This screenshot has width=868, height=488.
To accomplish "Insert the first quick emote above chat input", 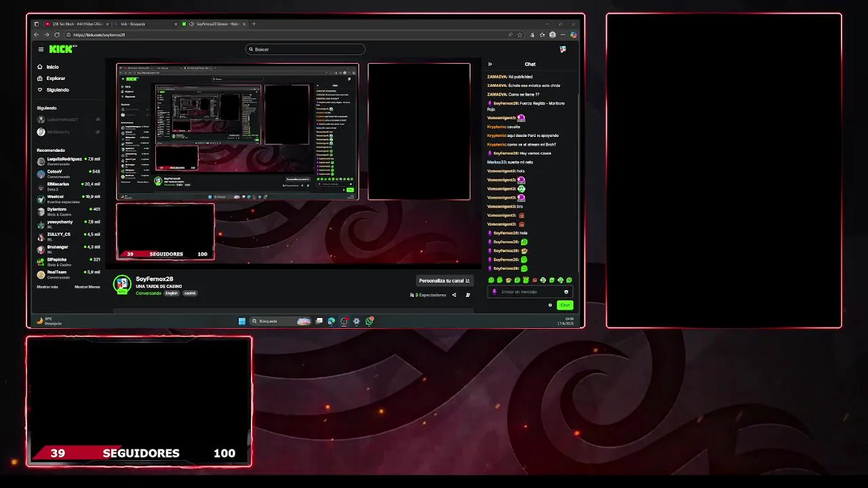I will (492, 280).
